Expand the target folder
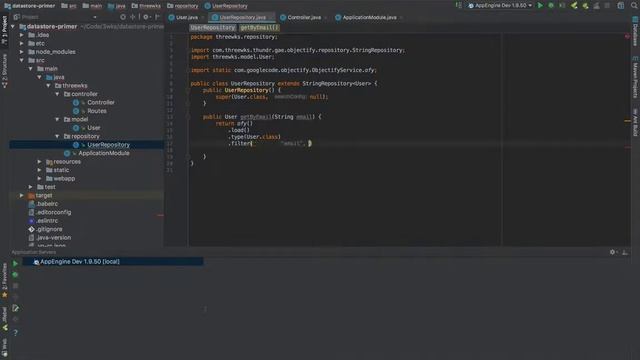 click(x=22, y=196)
